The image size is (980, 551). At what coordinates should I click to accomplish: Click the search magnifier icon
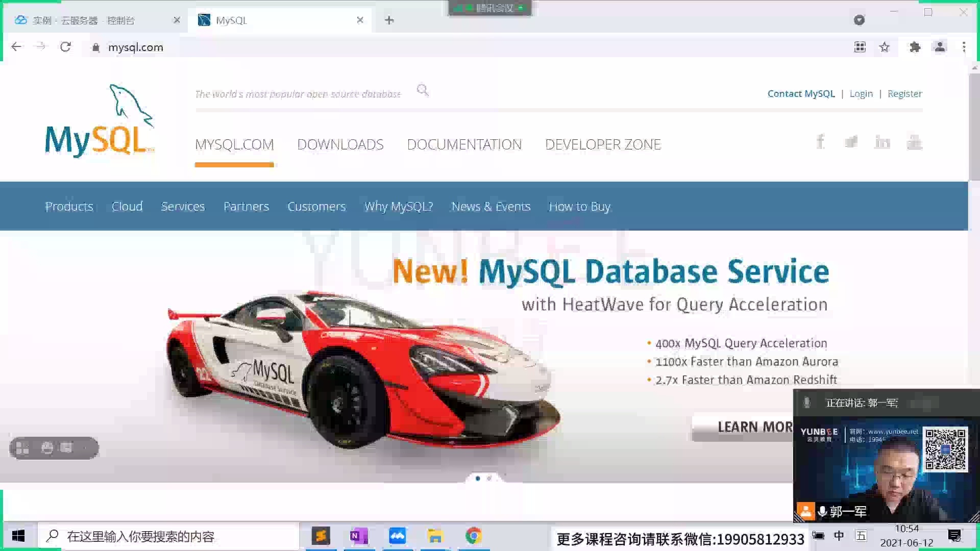(x=423, y=90)
